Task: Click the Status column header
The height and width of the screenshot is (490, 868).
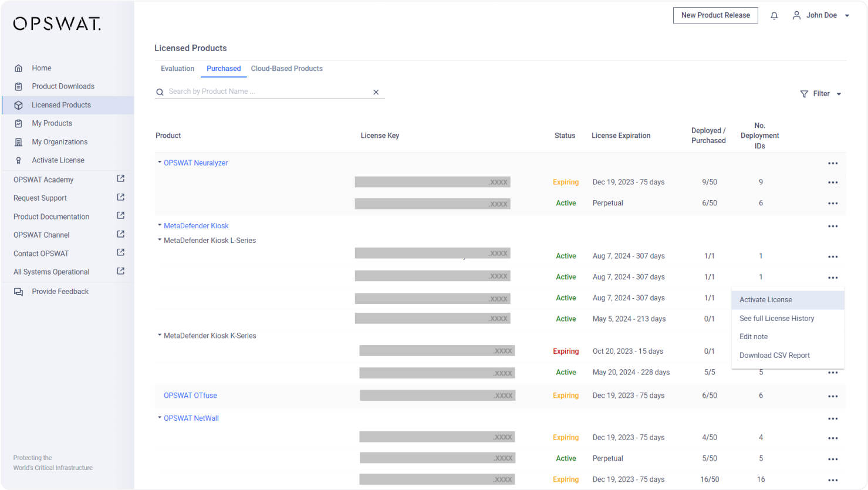Action: (x=565, y=136)
